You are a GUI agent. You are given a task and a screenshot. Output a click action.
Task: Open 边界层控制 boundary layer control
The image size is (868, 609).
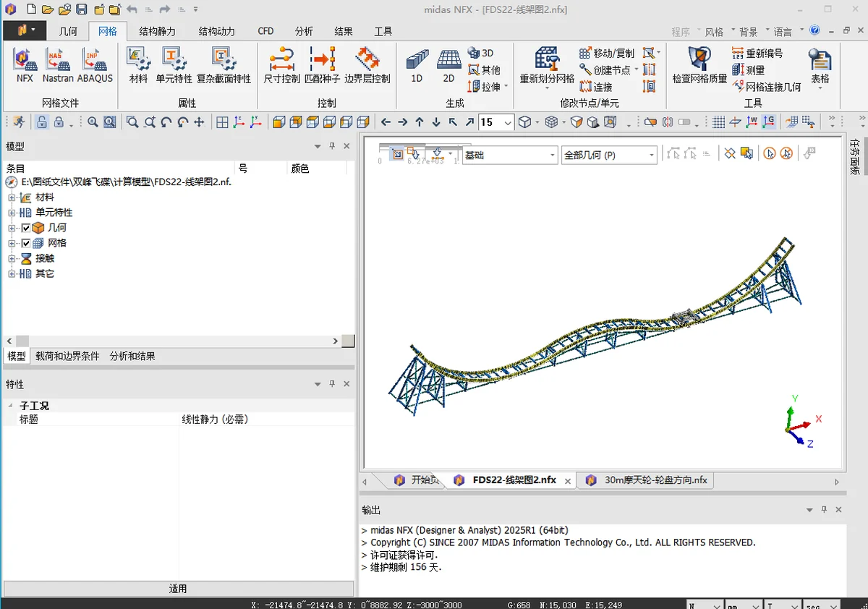[367, 65]
